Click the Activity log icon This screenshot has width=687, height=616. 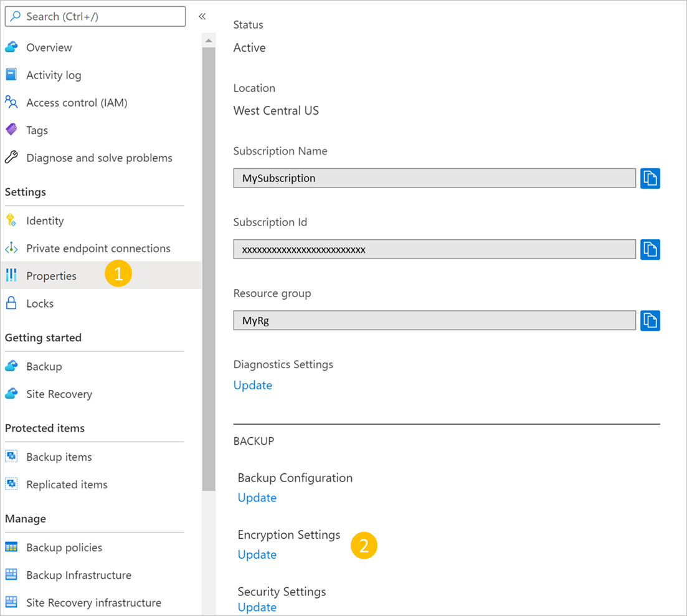(11, 75)
